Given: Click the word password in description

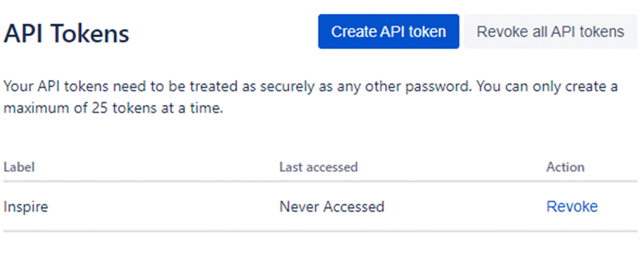Looking at the screenshot, I should tap(437, 87).
